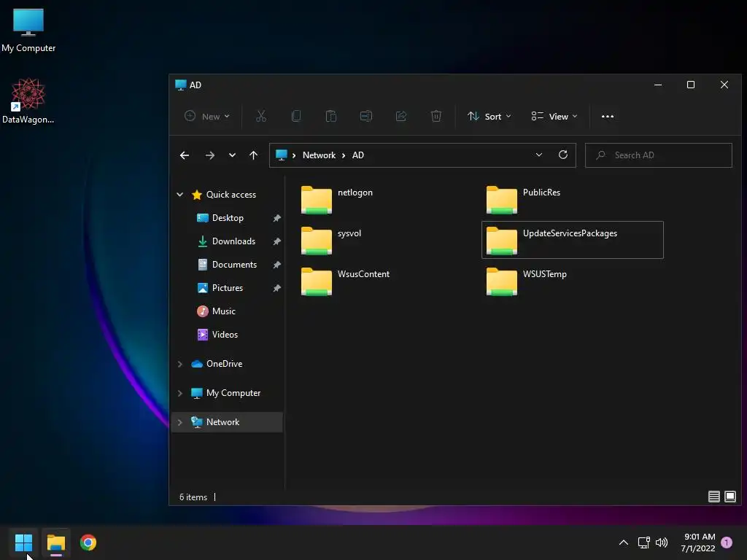This screenshot has height=560, width=747.
Task: Click the Rename icon in toolbar
Action: tap(366, 116)
